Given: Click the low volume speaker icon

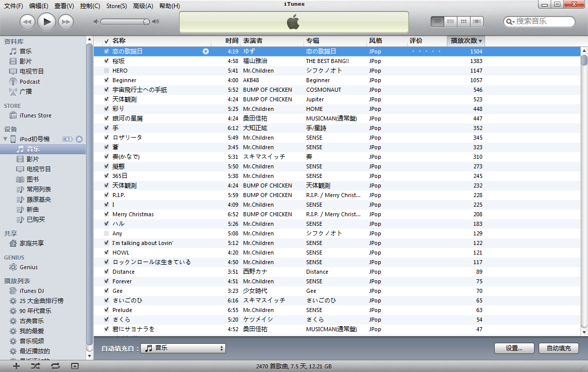Looking at the screenshot, I should pos(96,22).
